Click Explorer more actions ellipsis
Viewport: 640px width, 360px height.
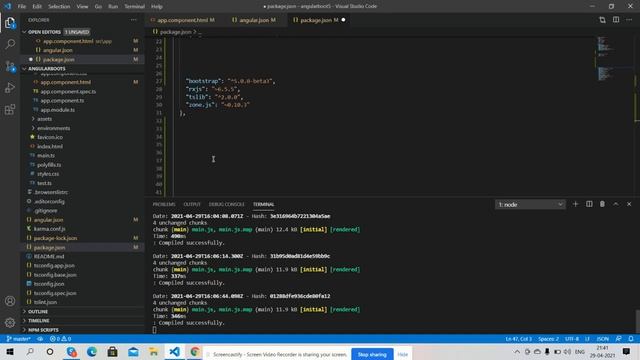pyautogui.click(x=133, y=20)
